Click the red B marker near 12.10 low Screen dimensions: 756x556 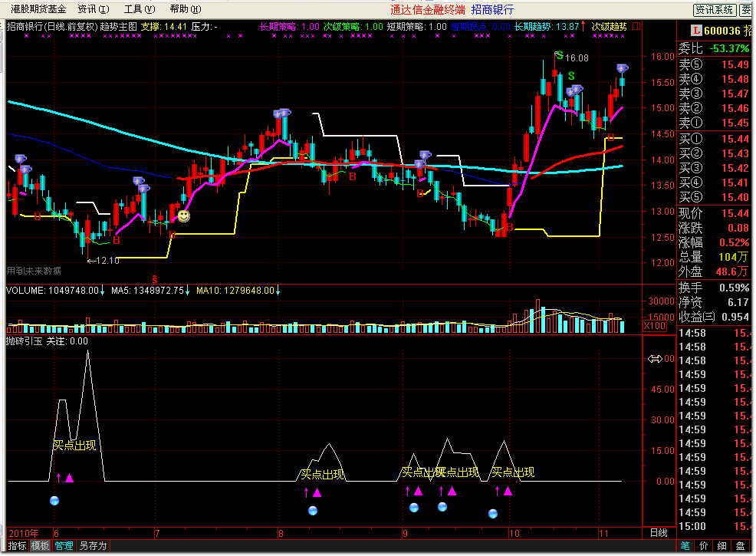[x=117, y=240]
